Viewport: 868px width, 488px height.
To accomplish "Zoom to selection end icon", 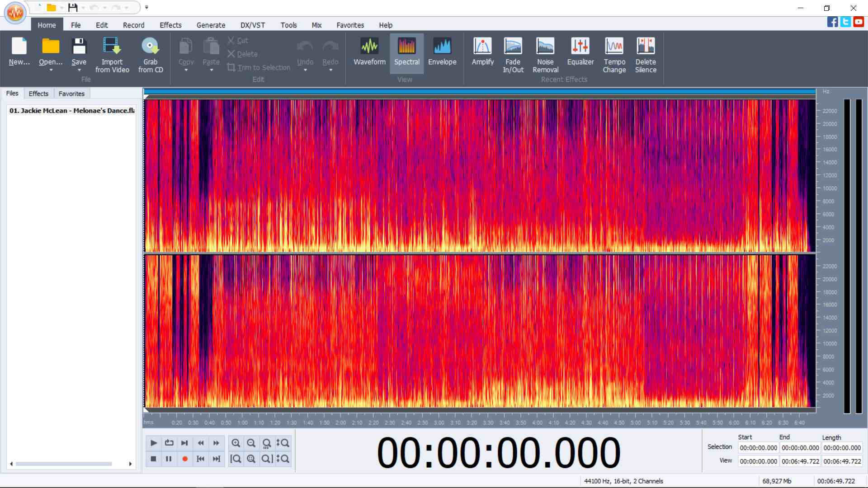I will pyautogui.click(x=267, y=459).
